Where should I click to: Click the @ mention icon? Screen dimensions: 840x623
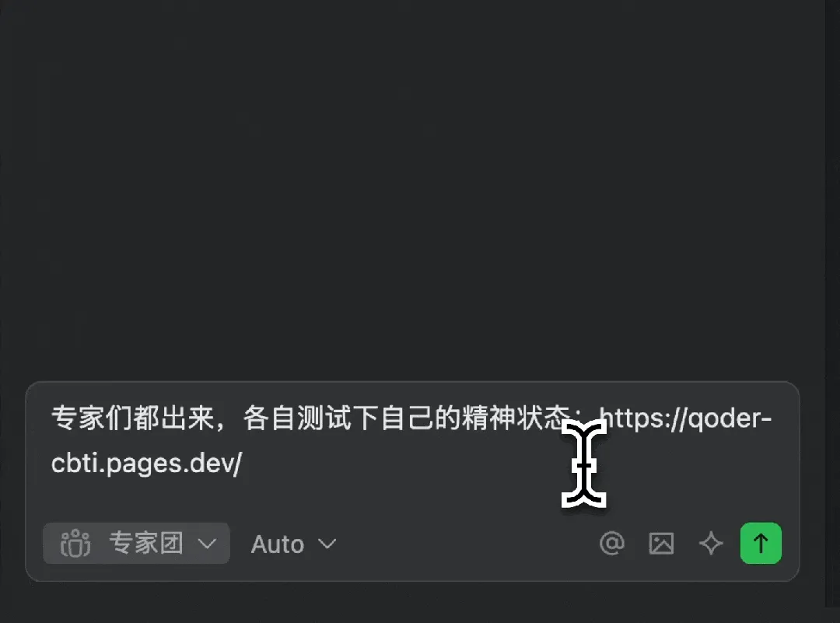(x=612, y=543)
